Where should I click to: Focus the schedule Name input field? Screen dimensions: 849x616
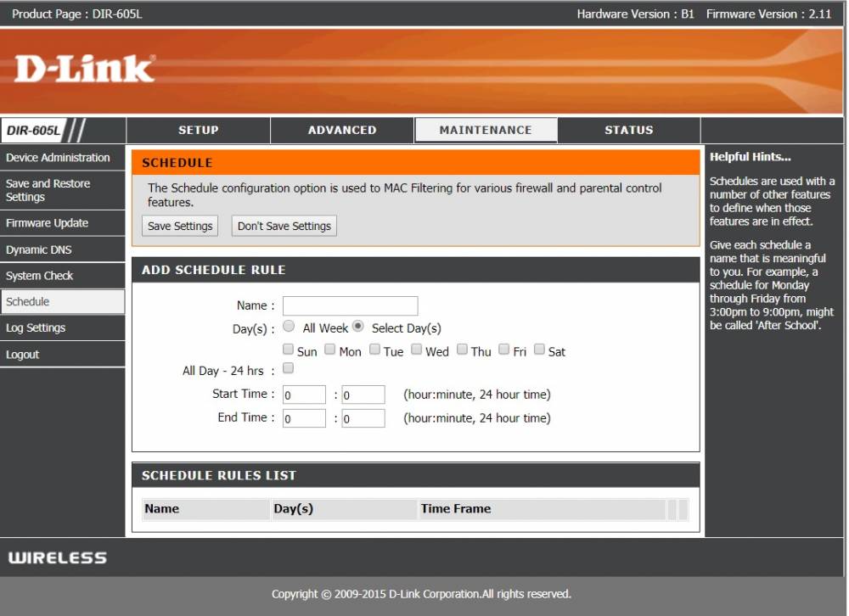click(x=351, y=305)
